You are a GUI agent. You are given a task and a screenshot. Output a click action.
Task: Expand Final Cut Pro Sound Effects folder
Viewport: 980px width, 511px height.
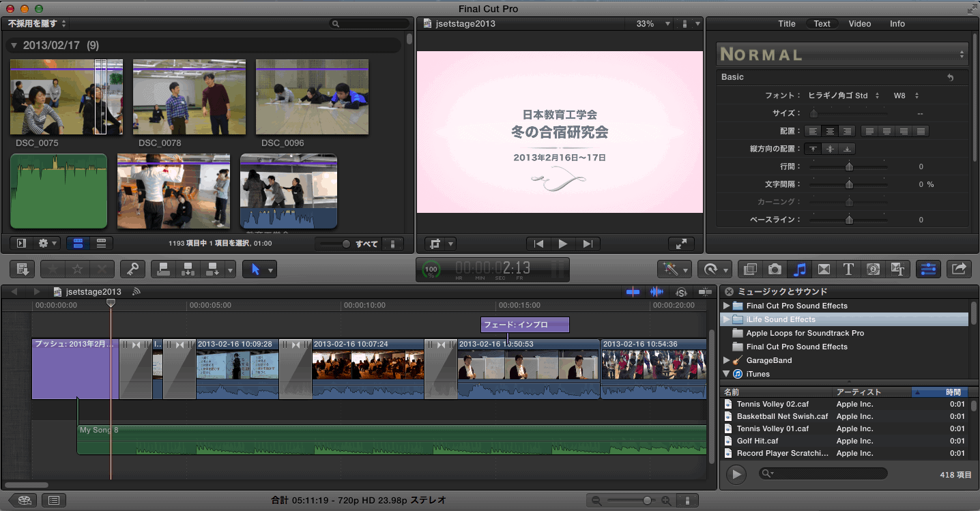coord(727,306)
